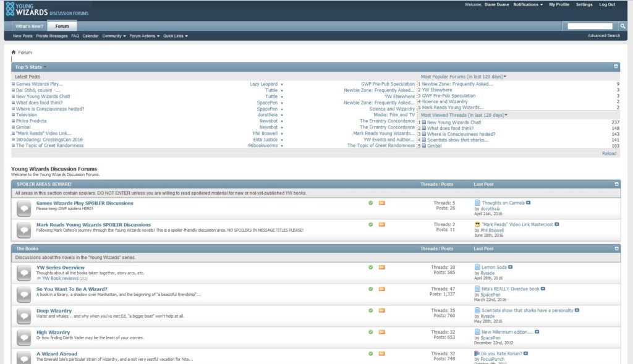Click the Reload link in stats
Image resolution: width=633 pixels, height=364 pixels.
(609, 153)
